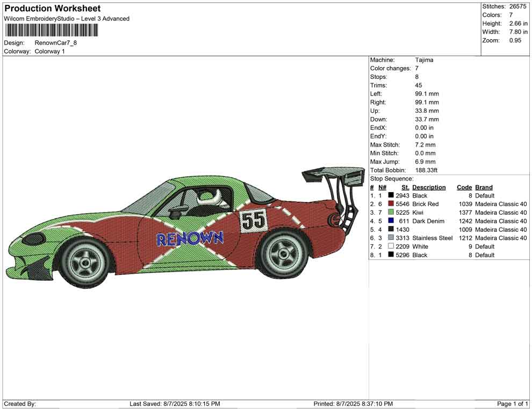
Task: Click the Page 1 of 1 indicator
Action: tap(512, 404)
